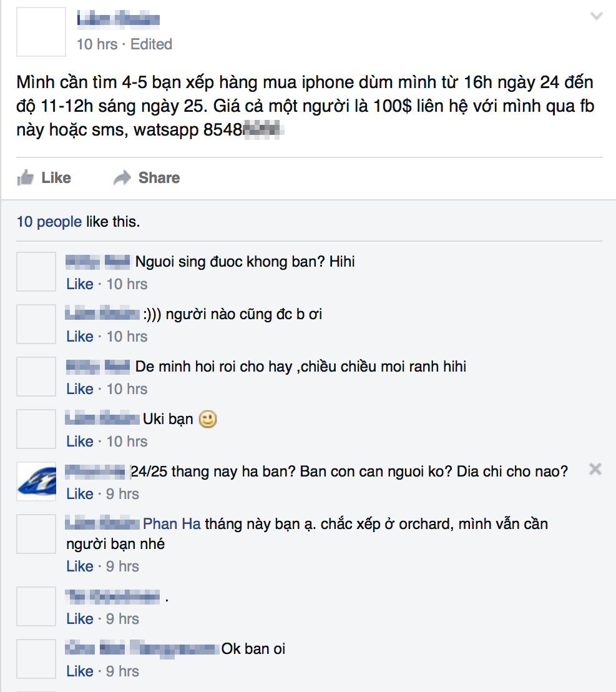
Task: Open the blue helmet profile picture
Action: click(x=36, y=482)
